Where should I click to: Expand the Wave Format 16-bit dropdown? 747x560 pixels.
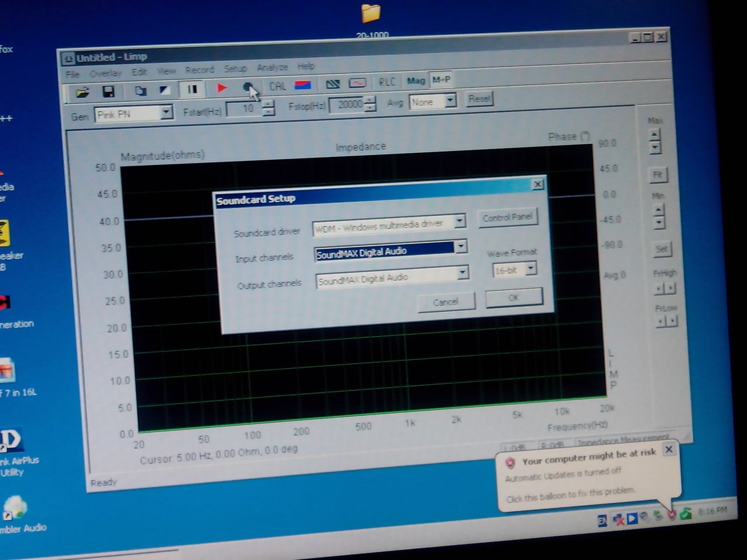(530, 269)
